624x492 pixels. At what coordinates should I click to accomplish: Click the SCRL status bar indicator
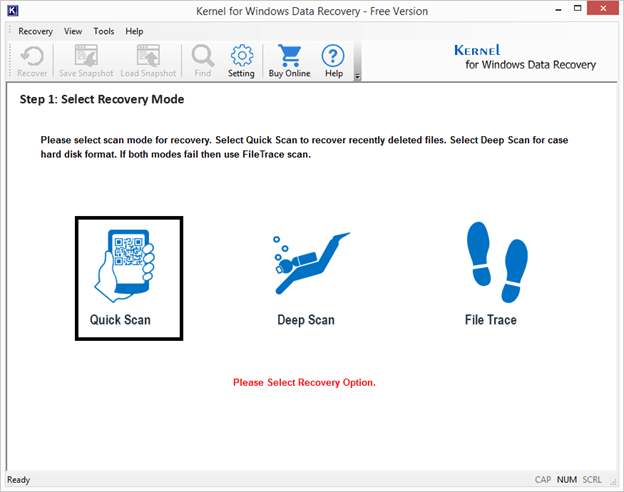pos(592,480)
